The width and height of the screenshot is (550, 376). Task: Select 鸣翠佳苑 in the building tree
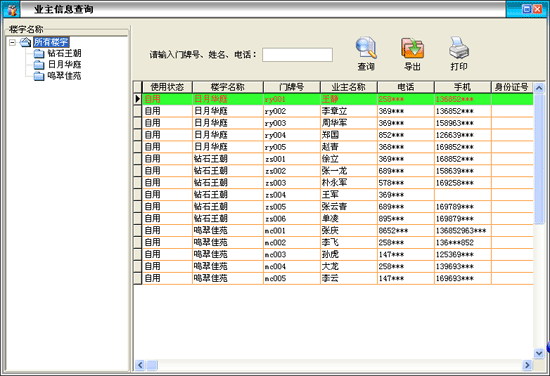(65, 76)
